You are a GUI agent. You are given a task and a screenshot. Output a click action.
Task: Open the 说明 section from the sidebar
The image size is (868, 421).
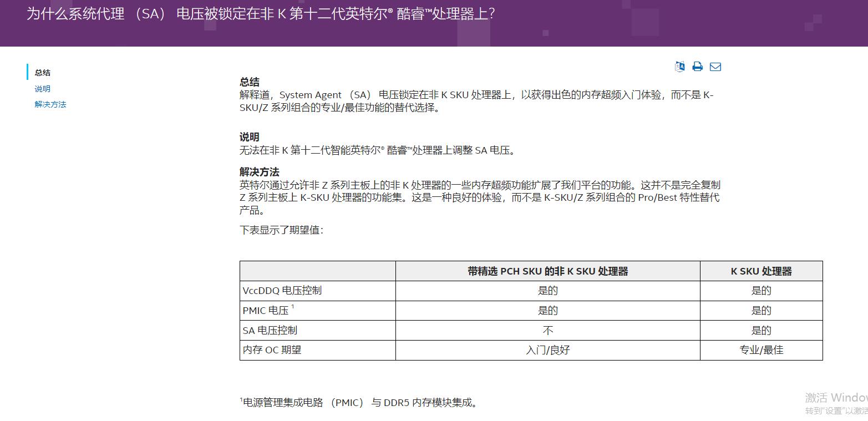[42, 88]
